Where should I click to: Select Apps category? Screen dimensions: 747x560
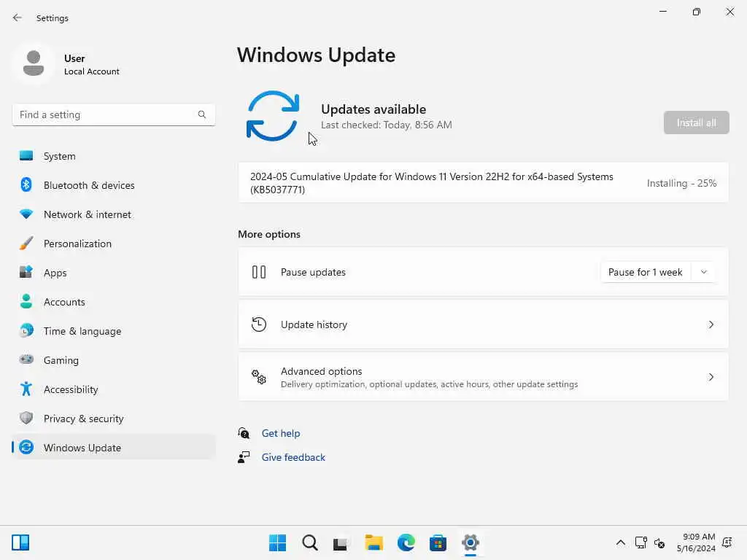point(113,273)
